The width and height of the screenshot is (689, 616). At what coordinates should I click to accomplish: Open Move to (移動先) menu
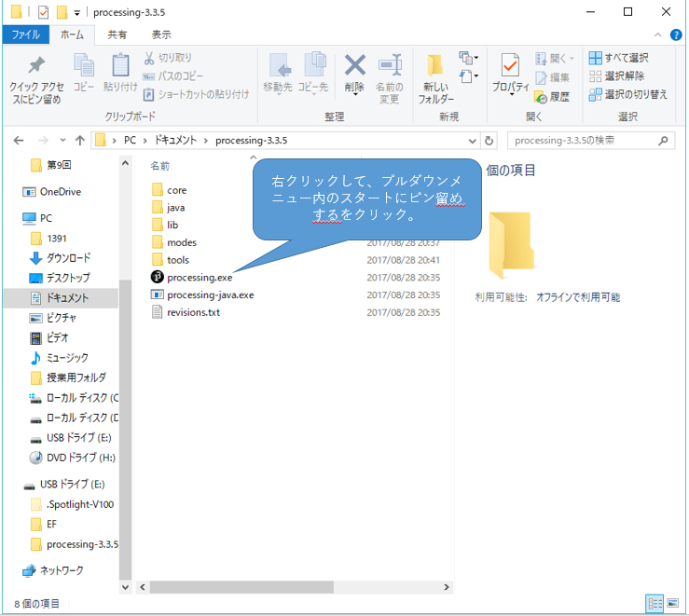point(278,74)
